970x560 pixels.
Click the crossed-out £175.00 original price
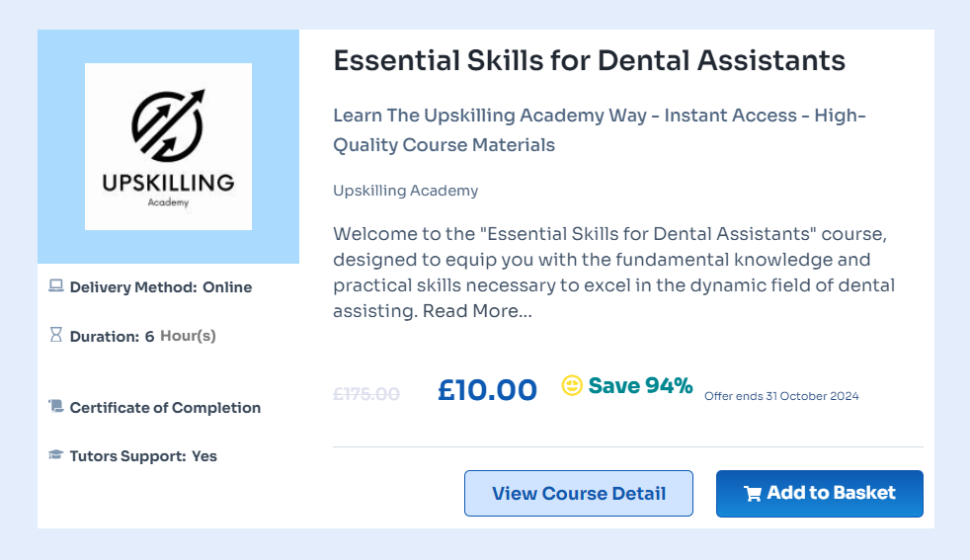366,393
